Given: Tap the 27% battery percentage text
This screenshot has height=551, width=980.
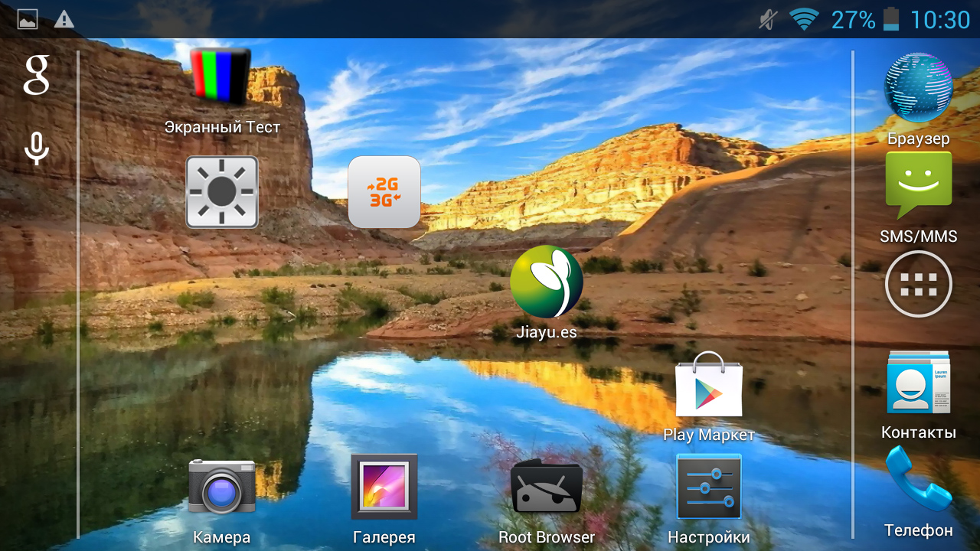Looking at the screenshot, I should click(x=854, y=20).
